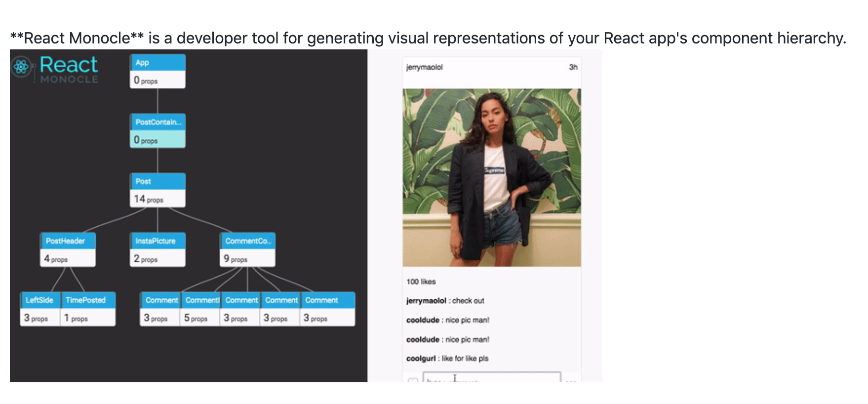Click the '1 props' value under TimePosted
Screen dimensions: 868x404
[76, 318]
